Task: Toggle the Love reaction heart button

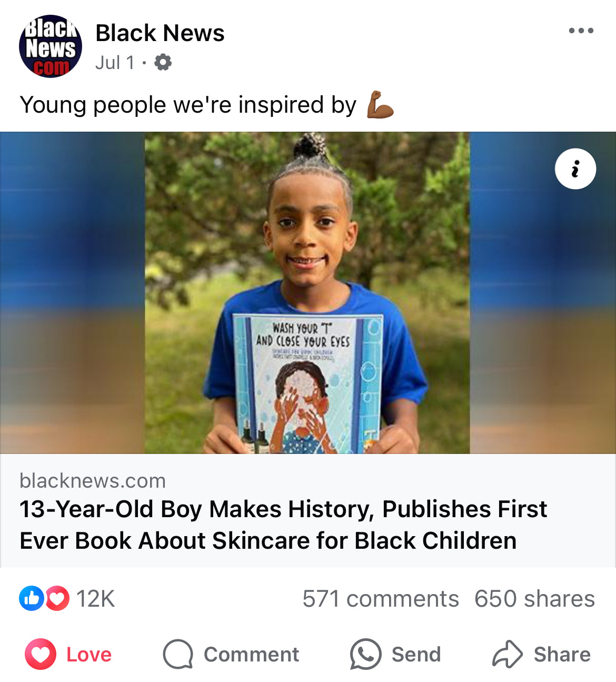Action: [41, 654]
